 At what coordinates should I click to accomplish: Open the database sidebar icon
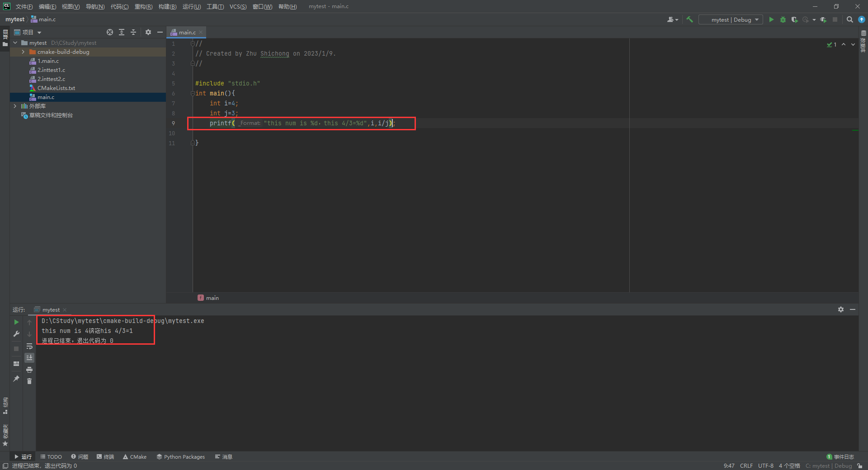(x=863, y=33)
